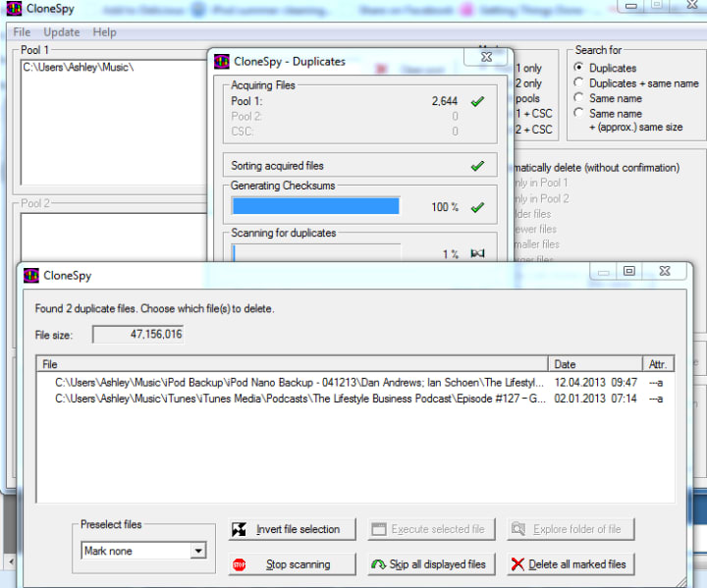Select the iTunes Media Podcasts file row
The width and height of the screenshot is (707, 588).
355,399
